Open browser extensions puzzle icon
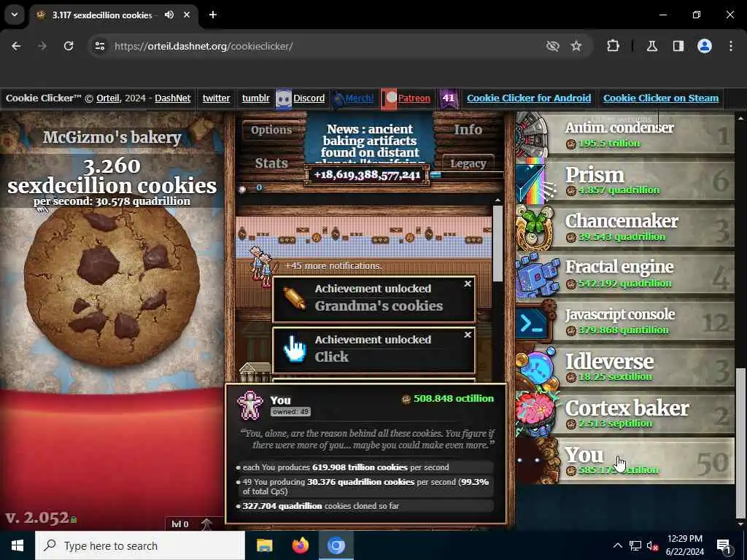This screenshot has height=560, width=747. click(613, 46)
